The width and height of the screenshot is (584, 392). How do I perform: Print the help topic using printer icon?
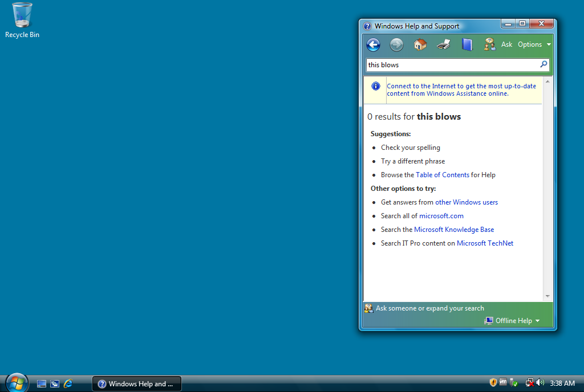pos(444,44)
